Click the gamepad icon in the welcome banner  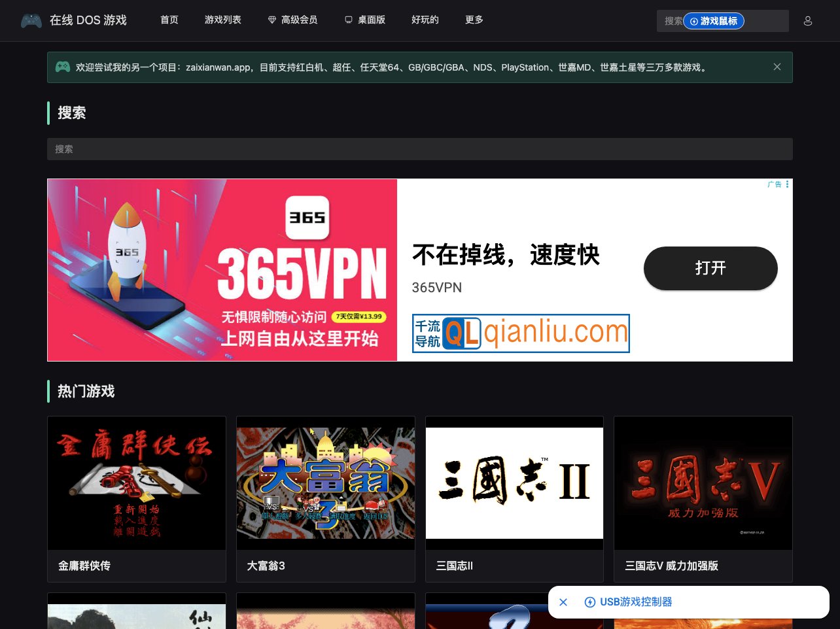point(62,67)
